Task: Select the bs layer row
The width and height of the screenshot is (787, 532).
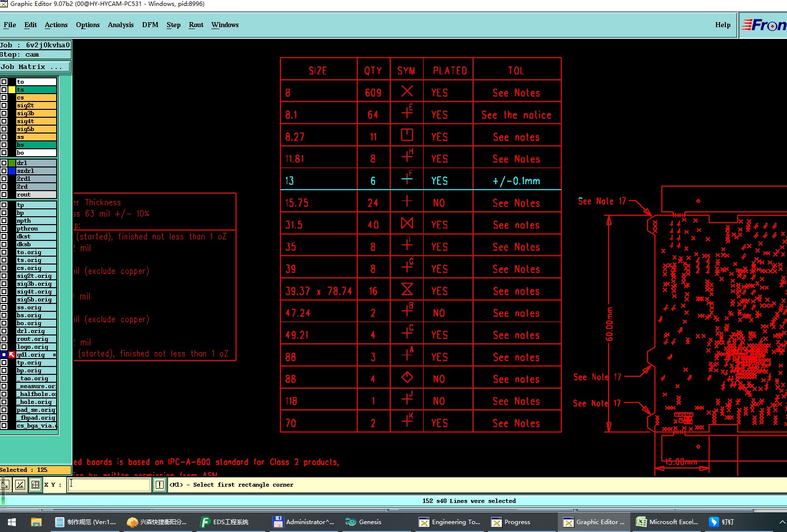Action: [x=36, y=145]
